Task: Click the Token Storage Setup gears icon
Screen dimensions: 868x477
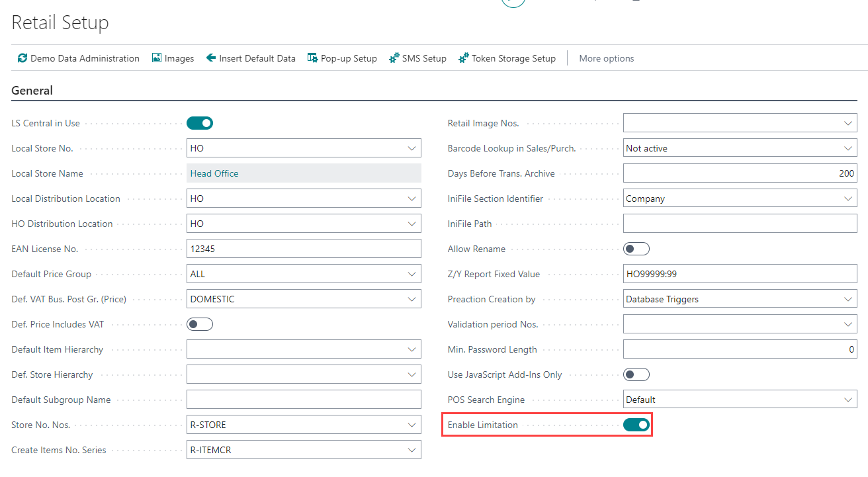Action: 464,58
